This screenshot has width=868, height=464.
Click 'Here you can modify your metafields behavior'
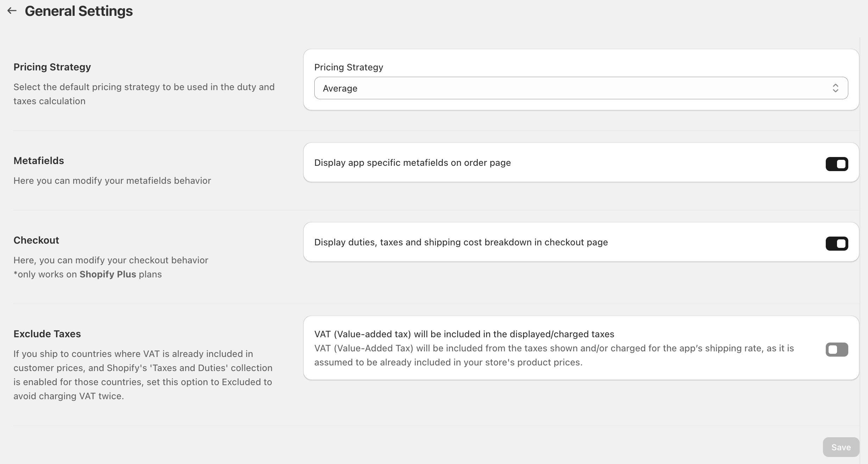click(112, 181)
